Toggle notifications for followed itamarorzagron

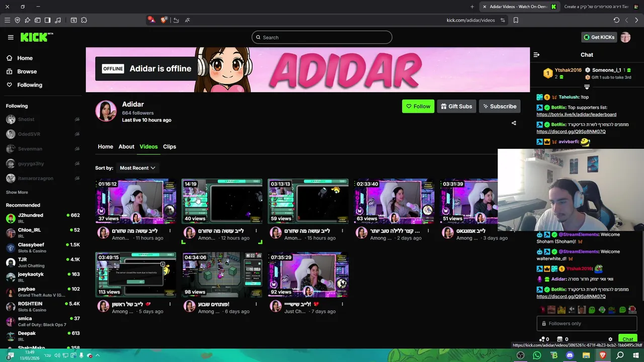[77, 178]
